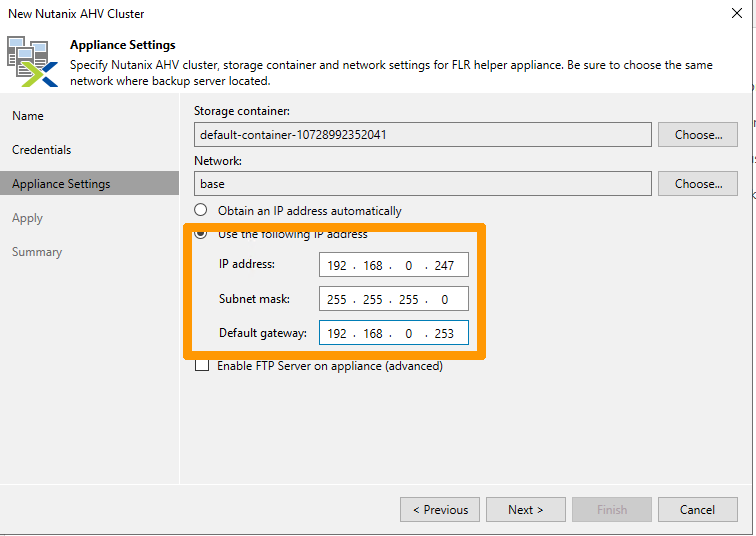The image size is (756, 536).
Task: Click the Network field showing base
Action: (423, 184)
